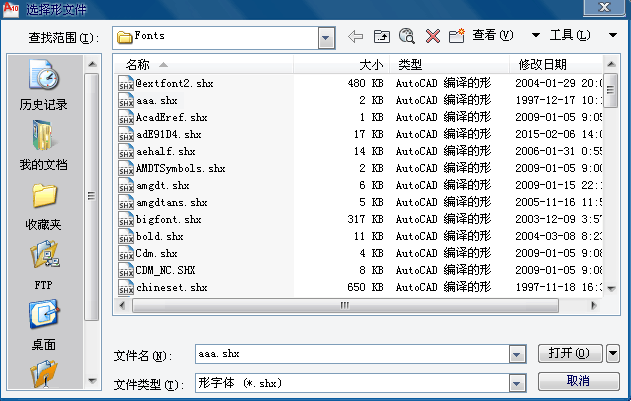Open the 我的文档 shortcut
The height and width of the screenshot is (401, 631).
click(x=43, y=145)
